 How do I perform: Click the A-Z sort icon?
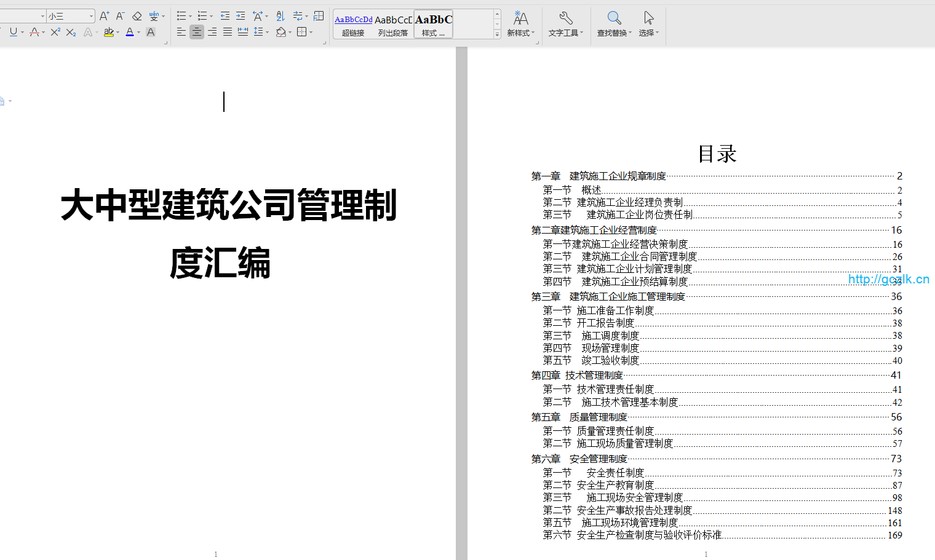coord(280,16)
